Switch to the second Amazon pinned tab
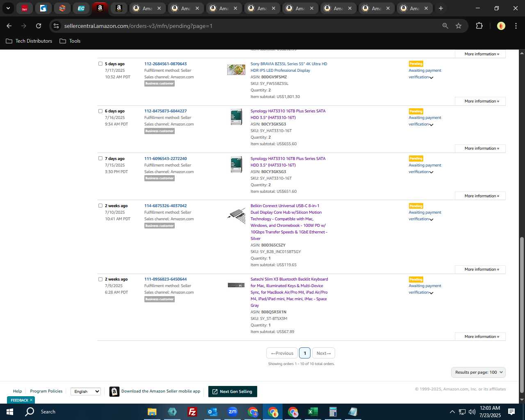This screenshot has height=420, width=525. (x=119, y=8)
